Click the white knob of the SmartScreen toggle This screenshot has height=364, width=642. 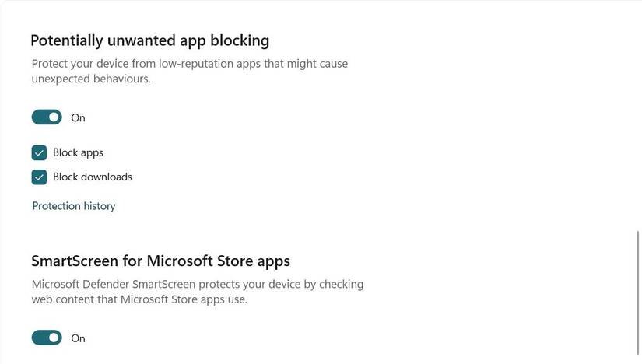click(x=54, y=338)
